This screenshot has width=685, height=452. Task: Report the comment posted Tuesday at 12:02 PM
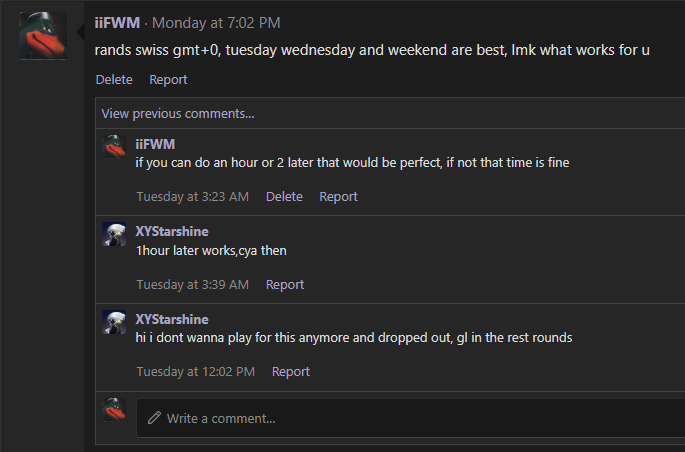[291, 371]
